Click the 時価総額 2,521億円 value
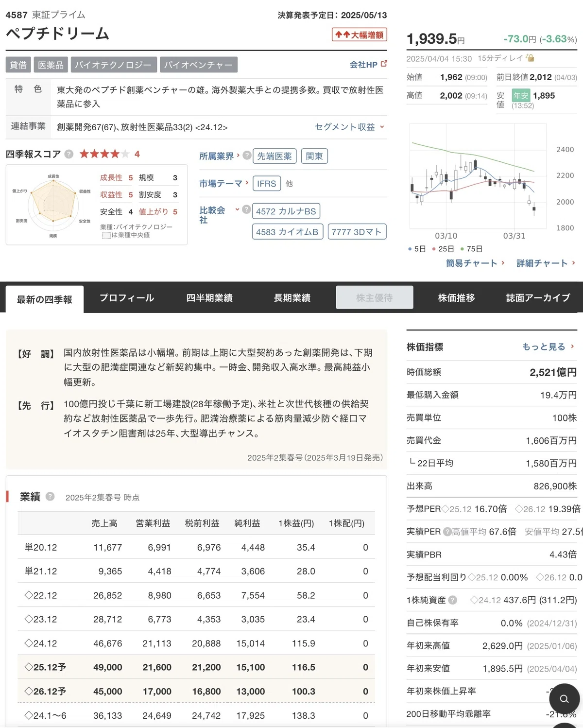 point(553,372)
